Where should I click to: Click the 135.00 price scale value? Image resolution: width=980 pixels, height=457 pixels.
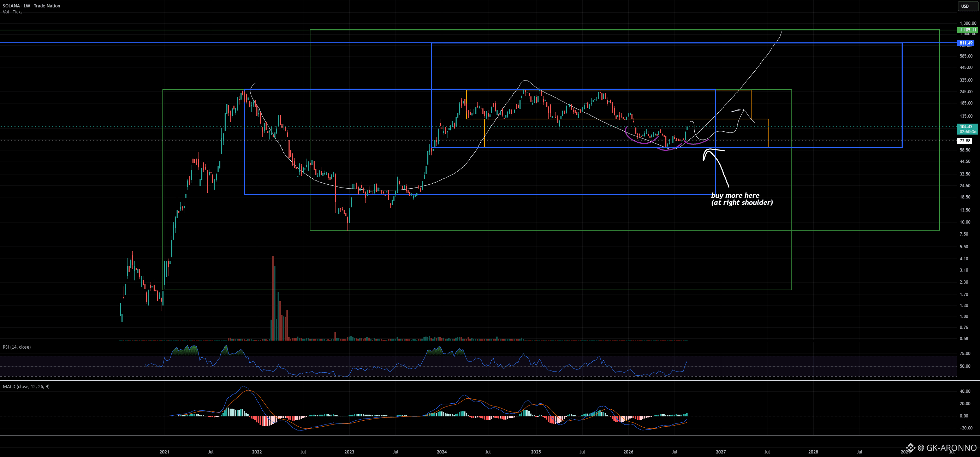tap(966, 116)
